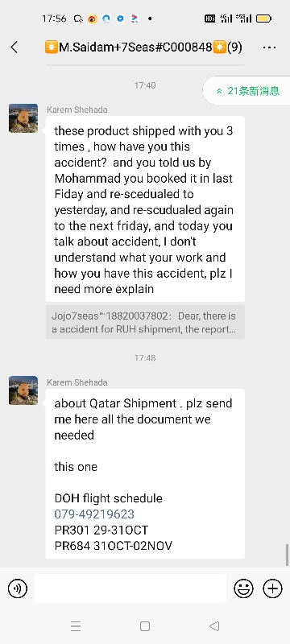290x644 pixels.
Task: Open the emoji picker smiley icon
Action: pyautogui.click(x=243, y=588)
